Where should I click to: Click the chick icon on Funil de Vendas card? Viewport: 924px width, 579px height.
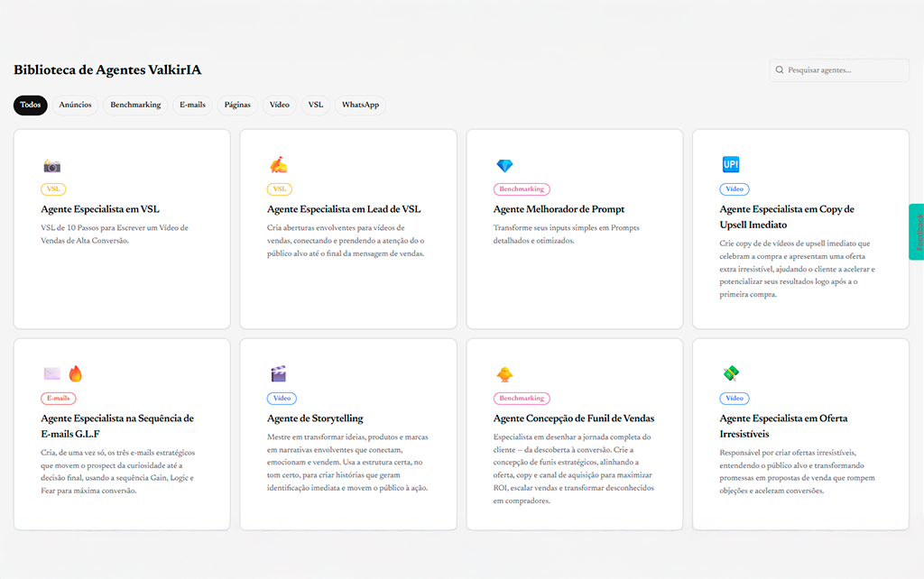pos(504,374)
